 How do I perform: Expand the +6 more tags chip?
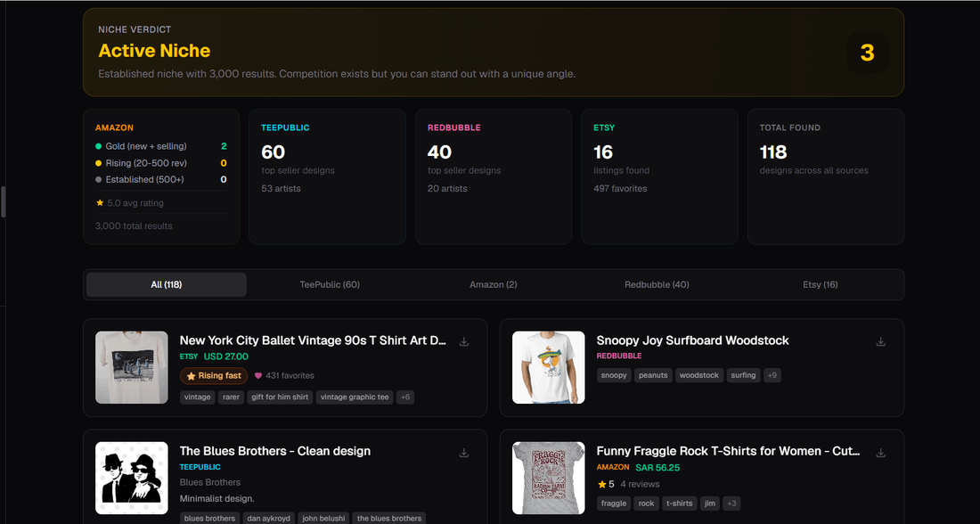[x=405, y=397]
